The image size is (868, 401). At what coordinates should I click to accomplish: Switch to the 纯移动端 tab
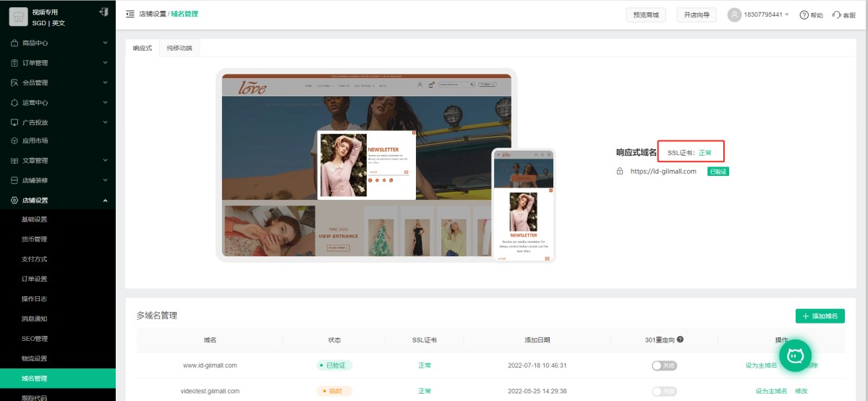(x=179, y=48)
